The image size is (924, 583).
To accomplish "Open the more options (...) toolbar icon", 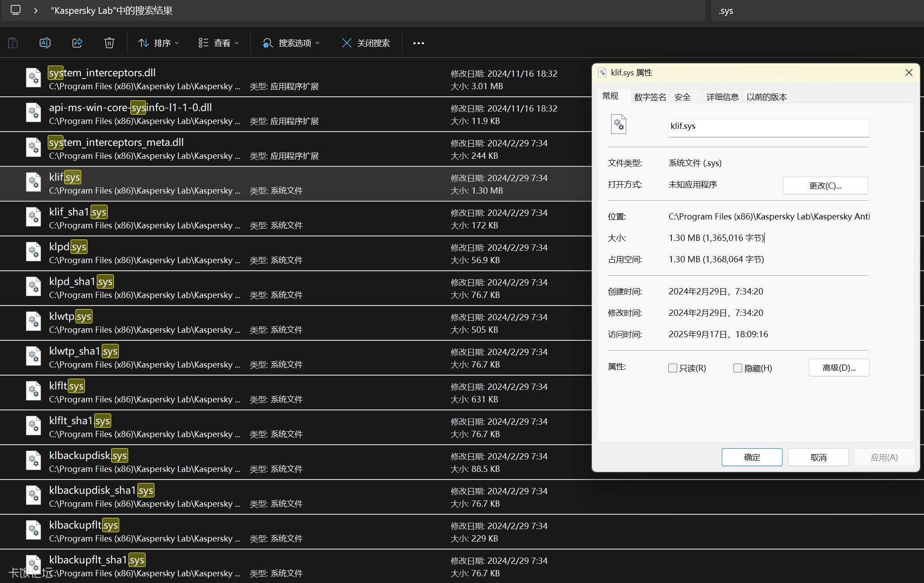I will pyautogui.click(x=418, y=43).
